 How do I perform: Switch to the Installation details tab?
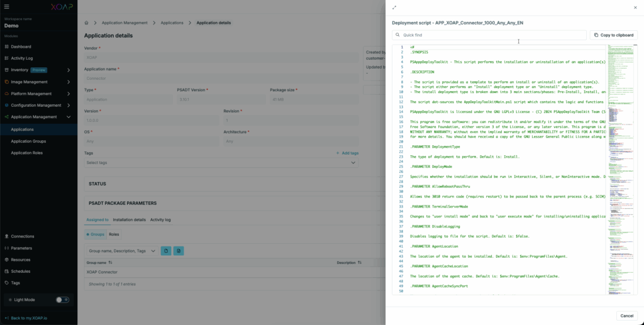click(x=129, y=220)
